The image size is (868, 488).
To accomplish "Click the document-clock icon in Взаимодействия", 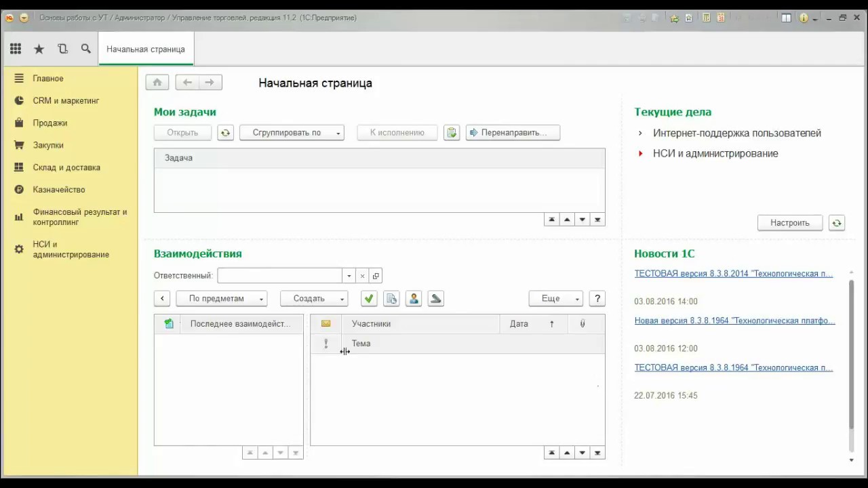I will (x=391, y=298).
